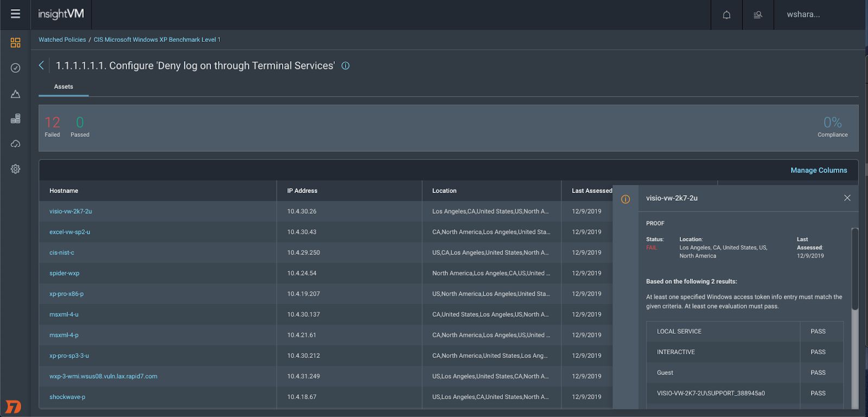Select the triangle warning sidebar icon
The height and width of the screenshot is (417, 868).
[x=15, y=94]
